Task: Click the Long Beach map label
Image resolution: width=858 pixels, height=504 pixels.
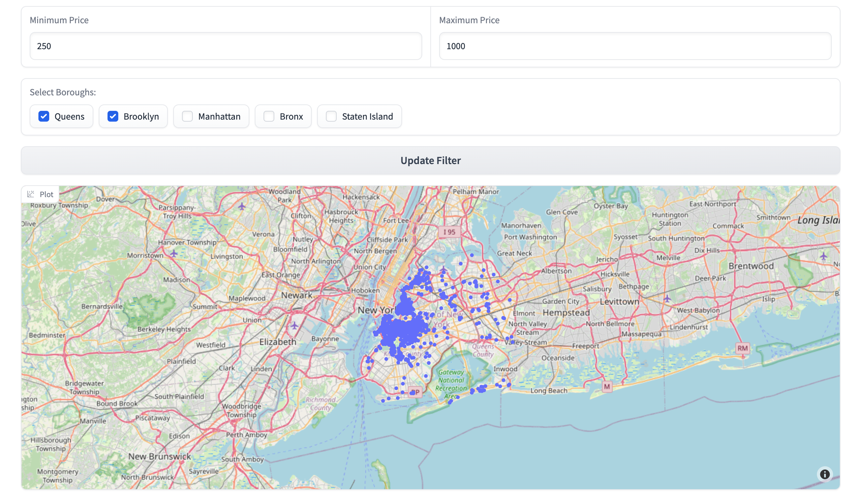Action: point(549,391)
